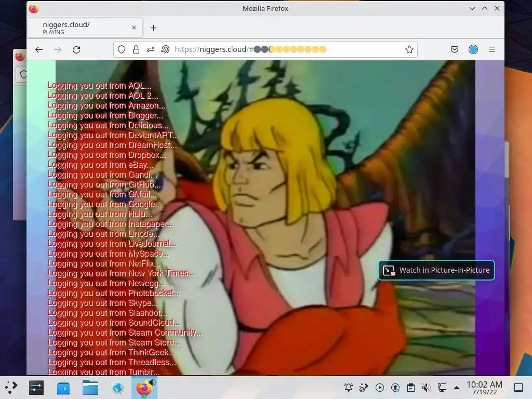The width and height of the screenshot is (532, 399).
Task: Bookmark this page with the star
Action: coord(409,49)
